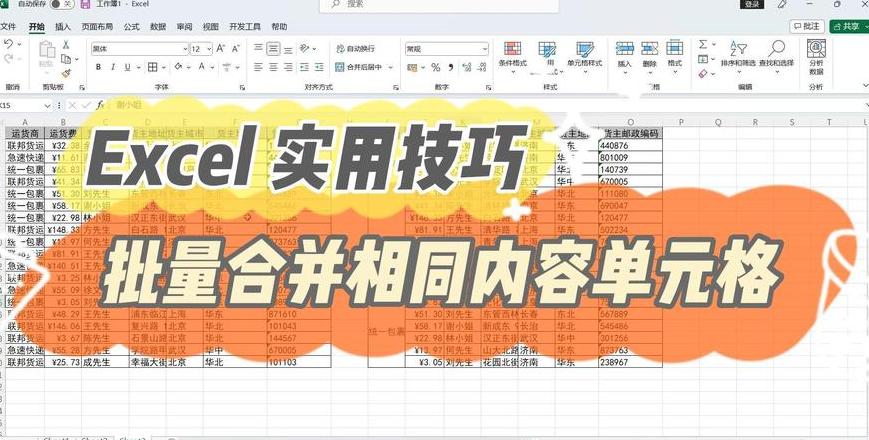
Task: Open the fill color dropdown arrow
Action: pyautogui.click(x=188, y=67)
